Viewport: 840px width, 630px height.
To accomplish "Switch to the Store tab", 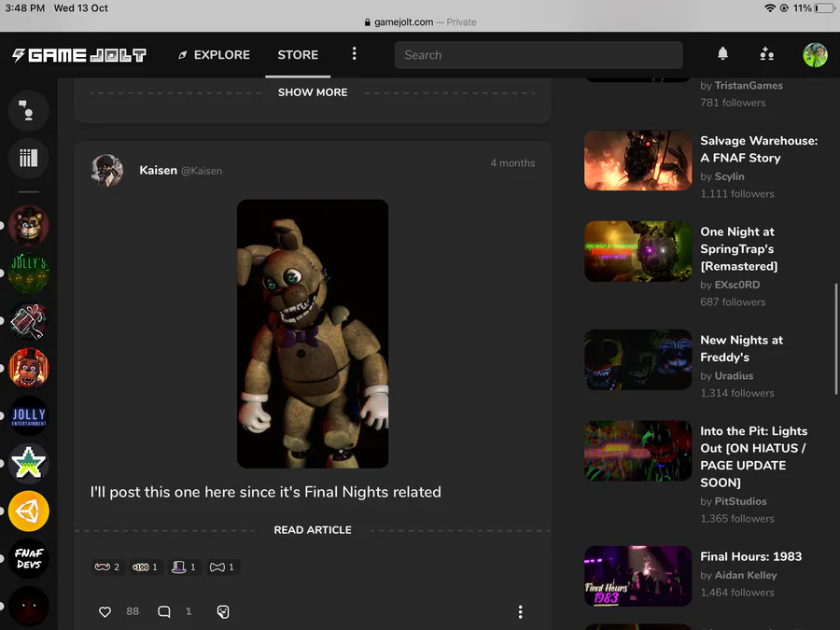I will pyautogui.click(x=298, y=55).
